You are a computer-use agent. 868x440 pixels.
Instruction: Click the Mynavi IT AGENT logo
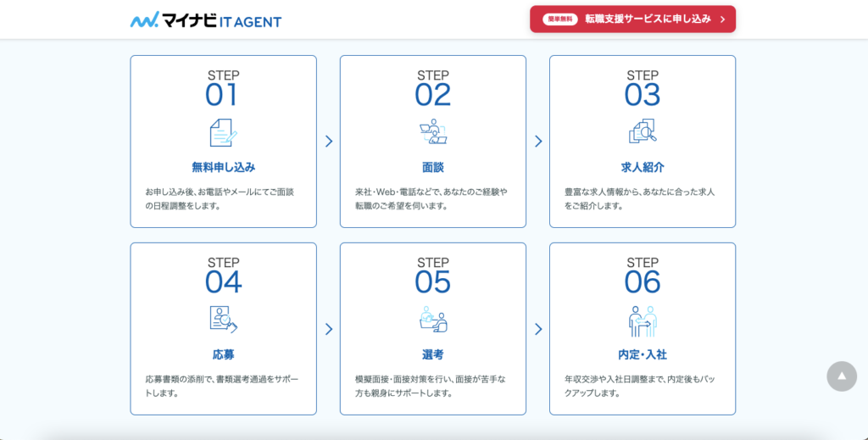click(205, 19)
